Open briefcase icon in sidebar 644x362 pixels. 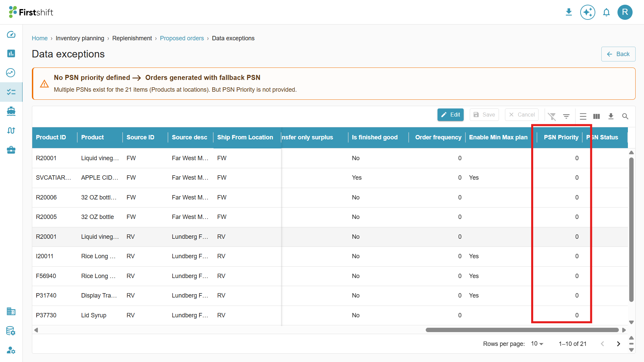11,150
